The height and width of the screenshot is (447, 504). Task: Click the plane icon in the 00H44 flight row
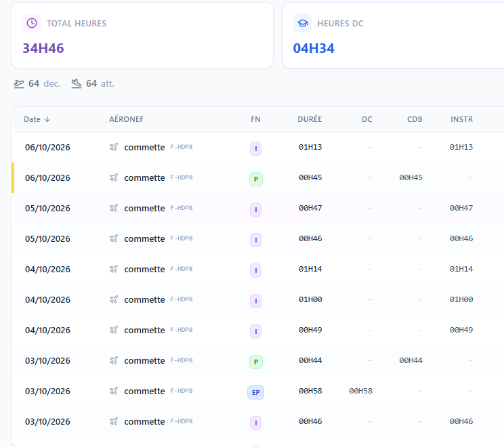pos(114,360)
